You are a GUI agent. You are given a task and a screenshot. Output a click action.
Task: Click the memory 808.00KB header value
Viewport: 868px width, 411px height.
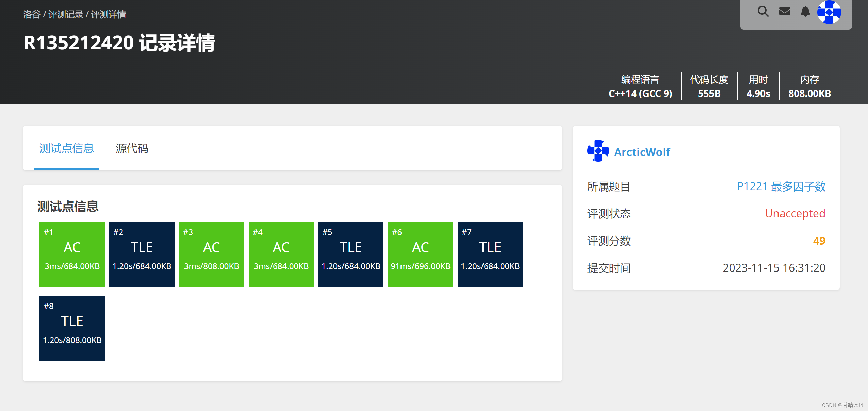[809, 93]
